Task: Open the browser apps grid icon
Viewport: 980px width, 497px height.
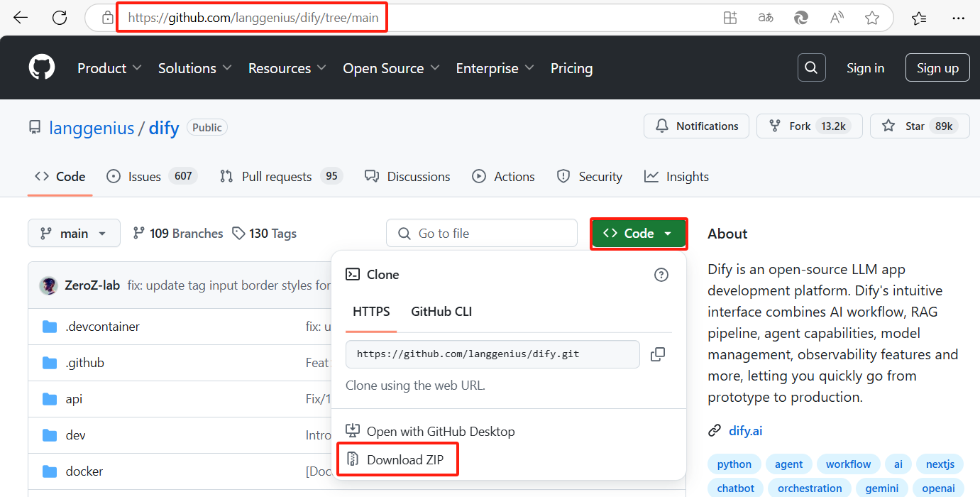Action: pyautogui.click(x=730, y=18)
